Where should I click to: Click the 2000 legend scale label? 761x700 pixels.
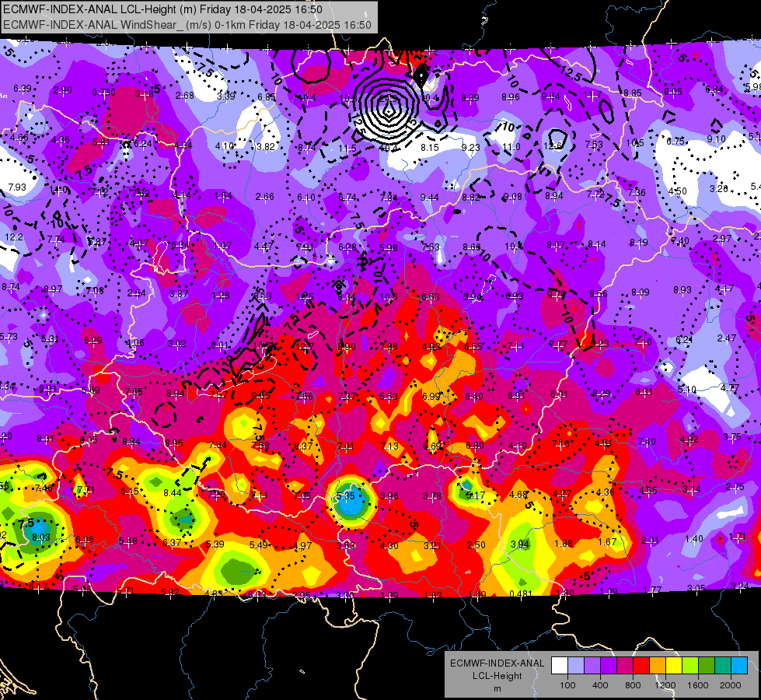(731, 685)
